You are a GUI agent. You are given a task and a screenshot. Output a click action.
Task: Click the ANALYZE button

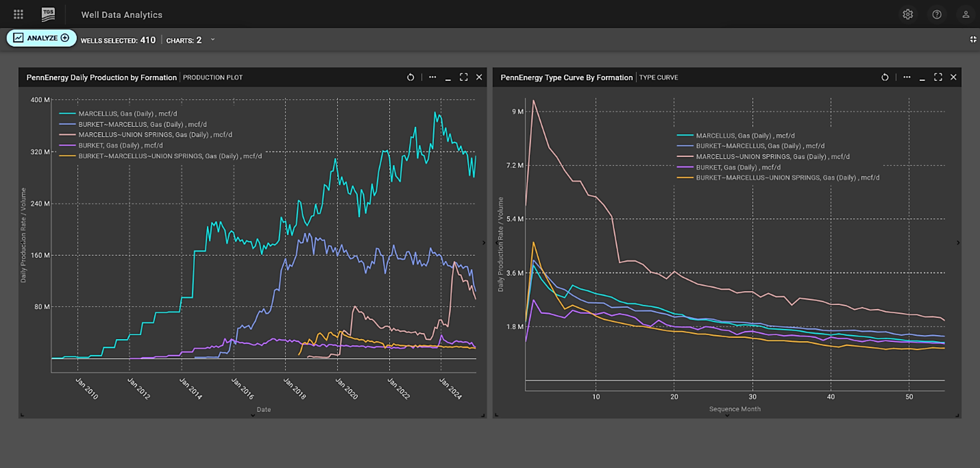[x=42, y=38]
